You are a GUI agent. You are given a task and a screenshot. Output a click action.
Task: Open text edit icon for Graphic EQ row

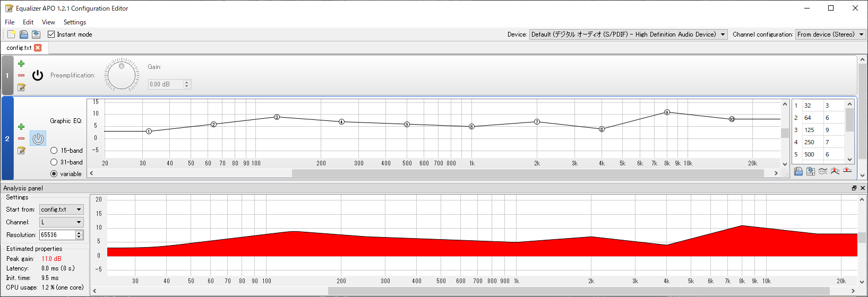click(21, 150)
